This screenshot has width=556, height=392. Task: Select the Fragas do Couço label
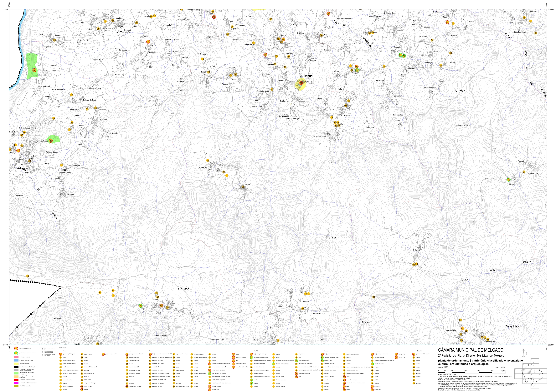pyautogui.click(x=161, y=335)
